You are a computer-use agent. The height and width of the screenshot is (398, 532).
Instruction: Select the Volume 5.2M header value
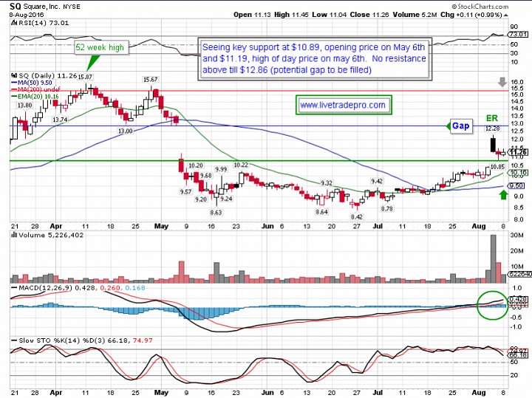coord(415,15)
